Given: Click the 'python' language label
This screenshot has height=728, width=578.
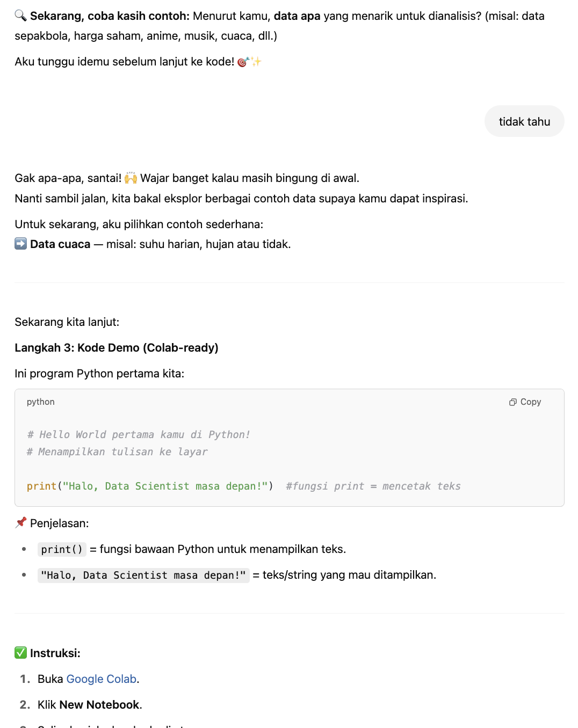Looking at the screenshot, I should 41,402.
